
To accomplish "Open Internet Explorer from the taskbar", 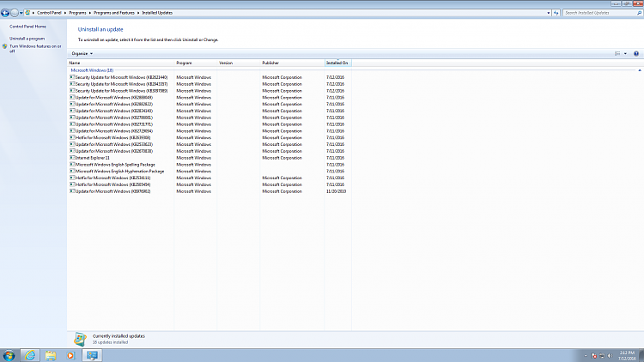I will 30,355.
